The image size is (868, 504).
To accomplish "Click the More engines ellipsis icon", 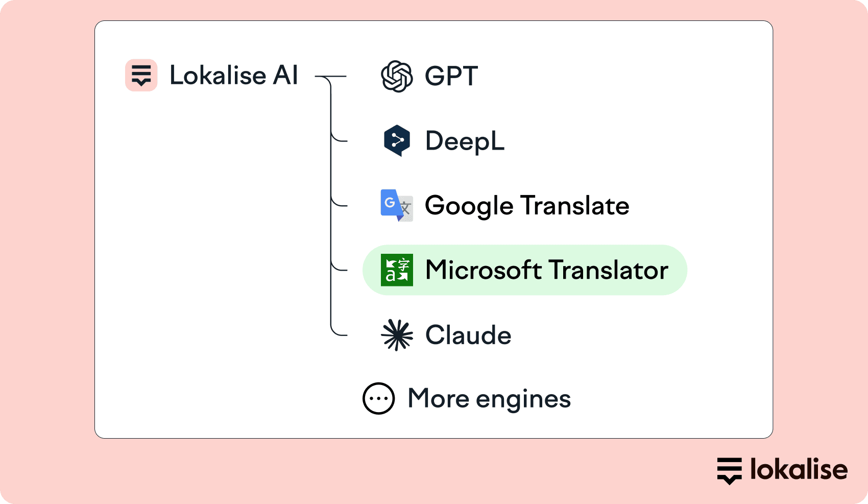I will click(x=378, y=398).
